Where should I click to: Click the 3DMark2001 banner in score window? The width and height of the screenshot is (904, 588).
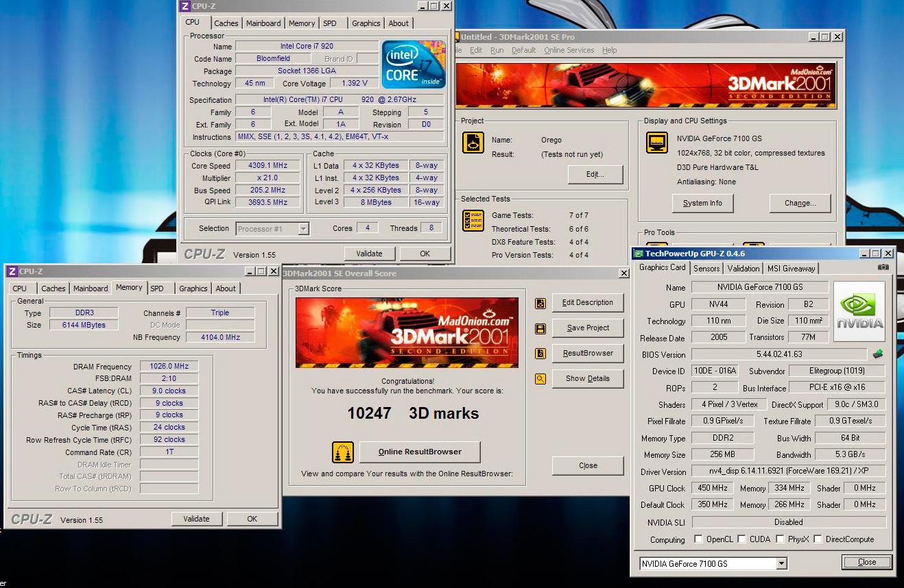coord(407,332)
